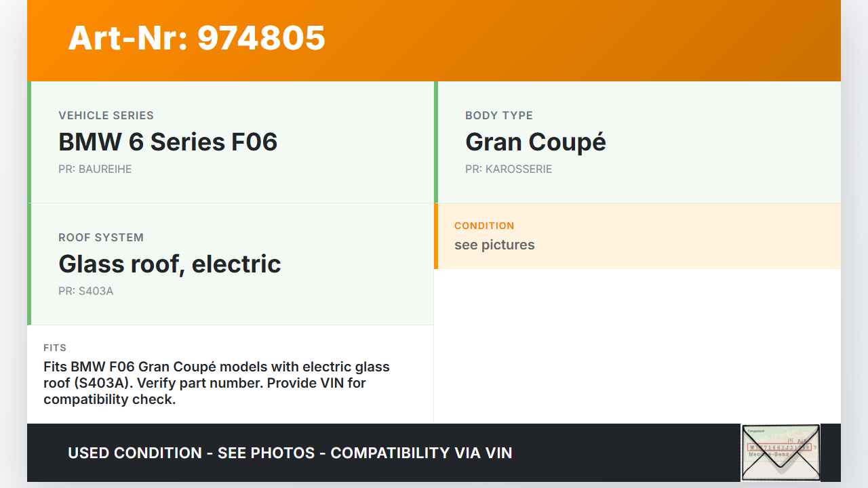Select the Gran Coupé value

coord(535,142)
